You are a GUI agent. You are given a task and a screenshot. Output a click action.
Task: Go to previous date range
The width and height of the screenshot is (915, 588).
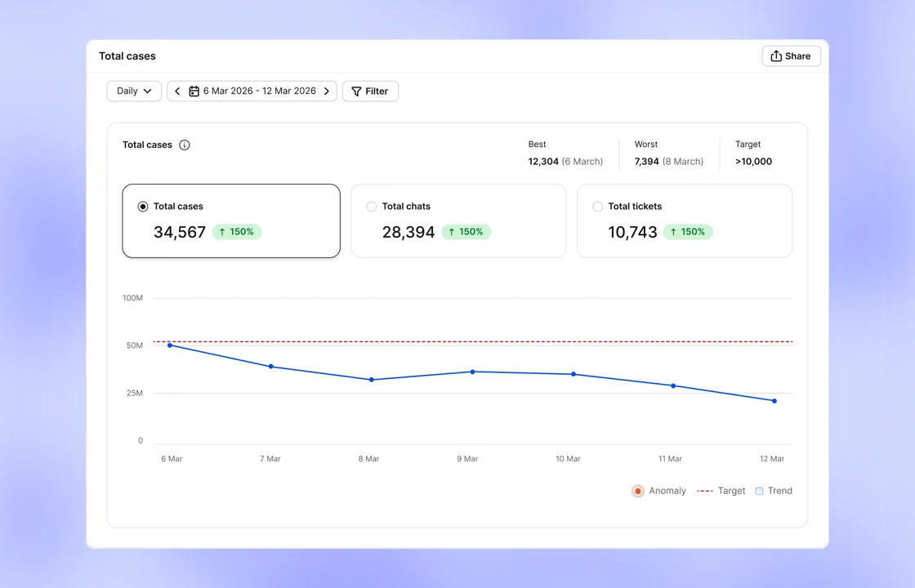pos(177,91)
